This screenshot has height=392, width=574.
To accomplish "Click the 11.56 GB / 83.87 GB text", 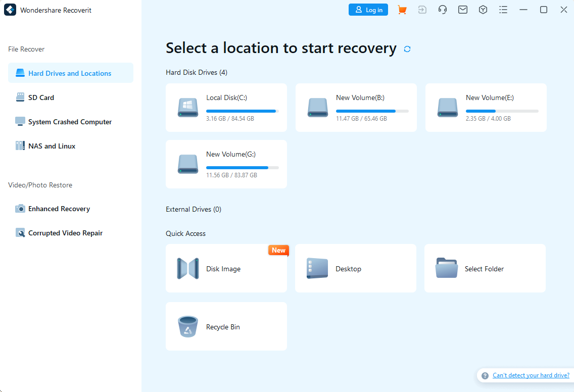I will [232, 175].
